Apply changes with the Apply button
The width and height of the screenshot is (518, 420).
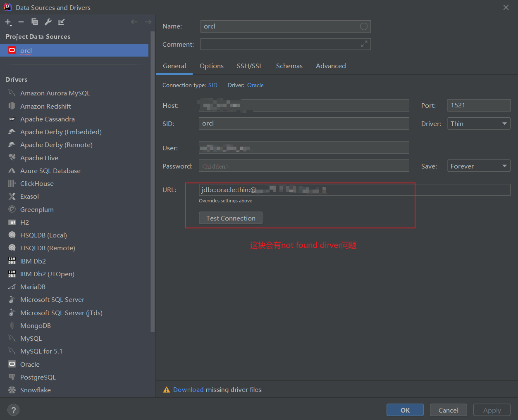point(492,410)
